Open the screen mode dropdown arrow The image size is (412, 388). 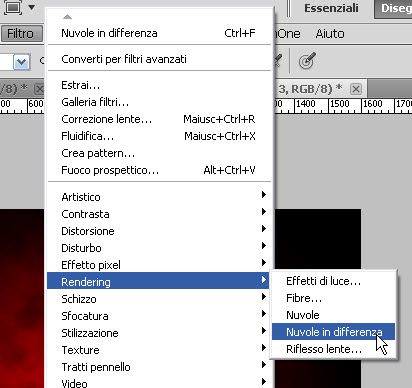coord(31,7)
